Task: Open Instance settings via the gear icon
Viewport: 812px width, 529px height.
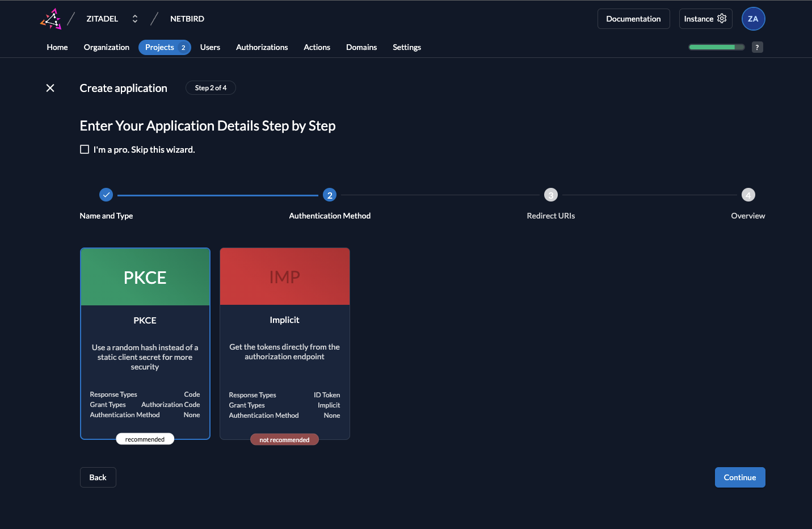Action: [x=721, y=18]
